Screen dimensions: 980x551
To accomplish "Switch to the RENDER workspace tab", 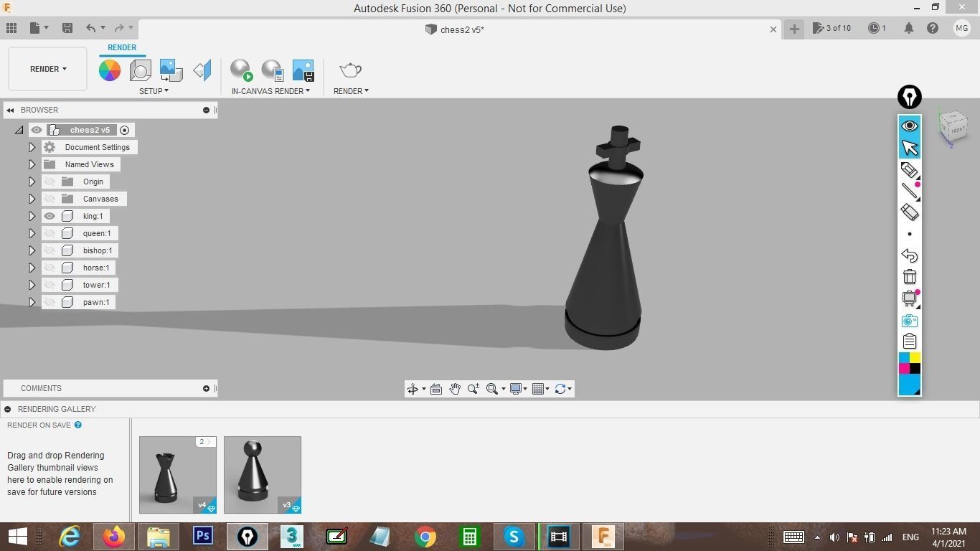I will click(x=122, y=47).
